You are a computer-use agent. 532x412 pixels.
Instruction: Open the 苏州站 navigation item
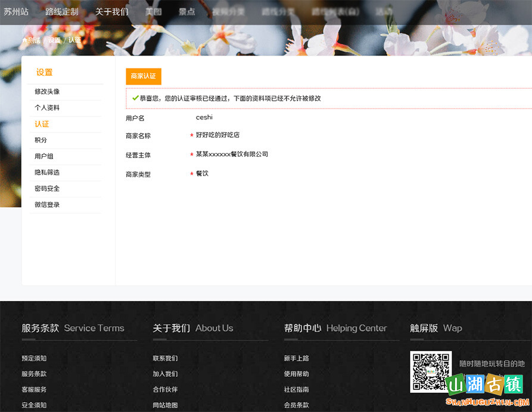(x=15, y=11)
